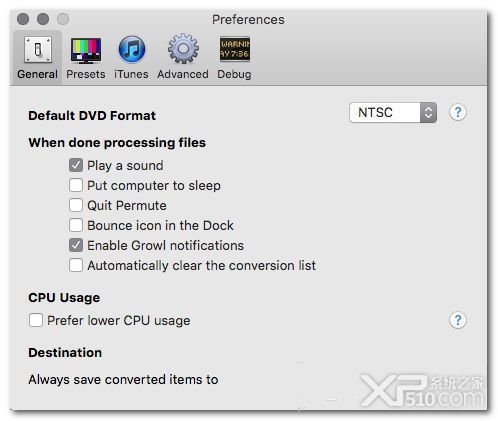Enable Put computer to sleep option
The height and width of the screenshot is (421, 498).
point(76,185)
